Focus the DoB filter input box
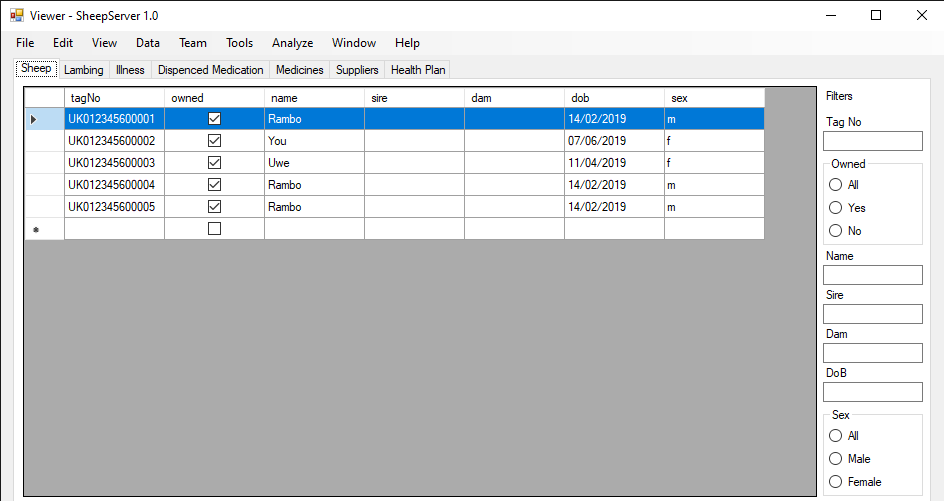The height and width of the screenshot is (501, 944). point(872,392)
